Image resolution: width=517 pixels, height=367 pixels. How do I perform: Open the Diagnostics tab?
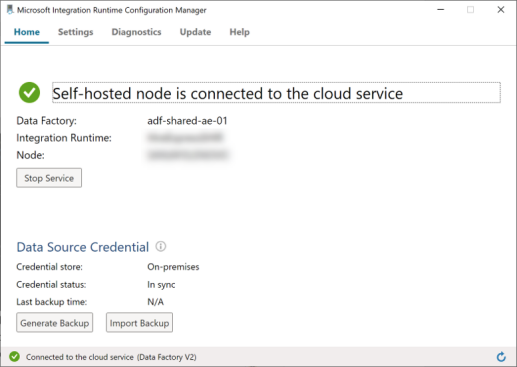pos(136,32)
